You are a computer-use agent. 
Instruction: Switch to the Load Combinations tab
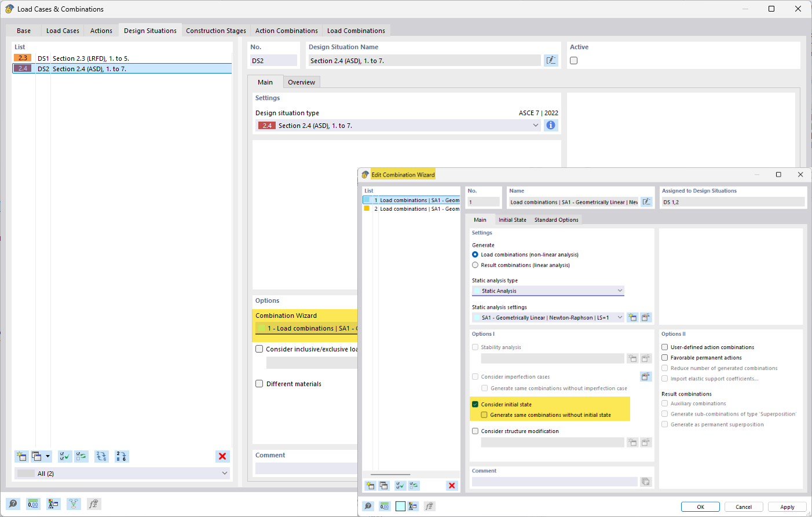[356, 30]
